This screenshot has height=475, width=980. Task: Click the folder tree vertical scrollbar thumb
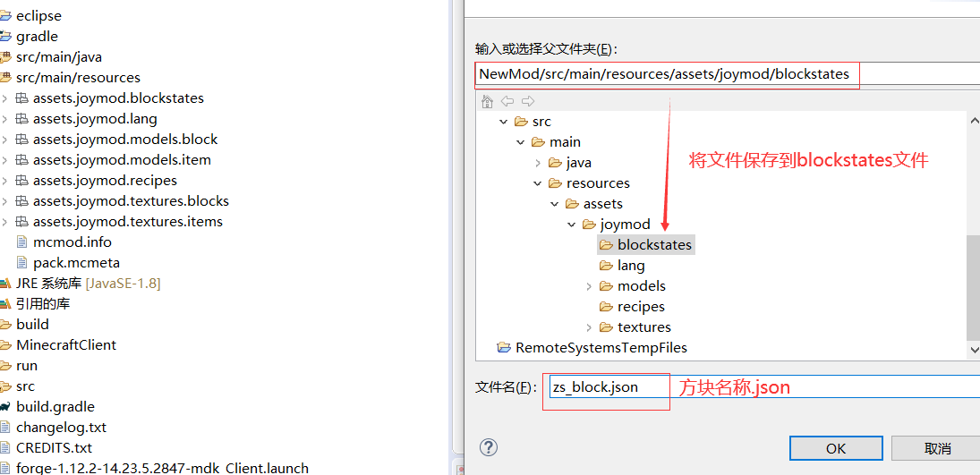tap(973, 287)
